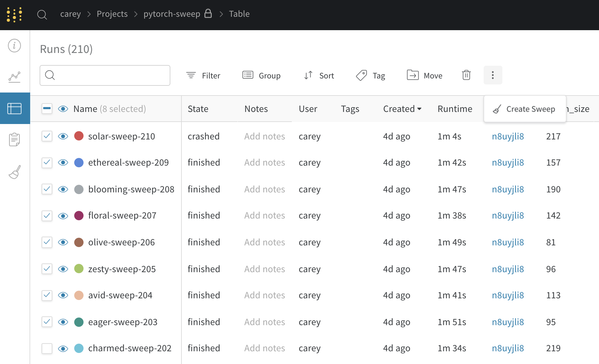Open the Filter options

203,75
